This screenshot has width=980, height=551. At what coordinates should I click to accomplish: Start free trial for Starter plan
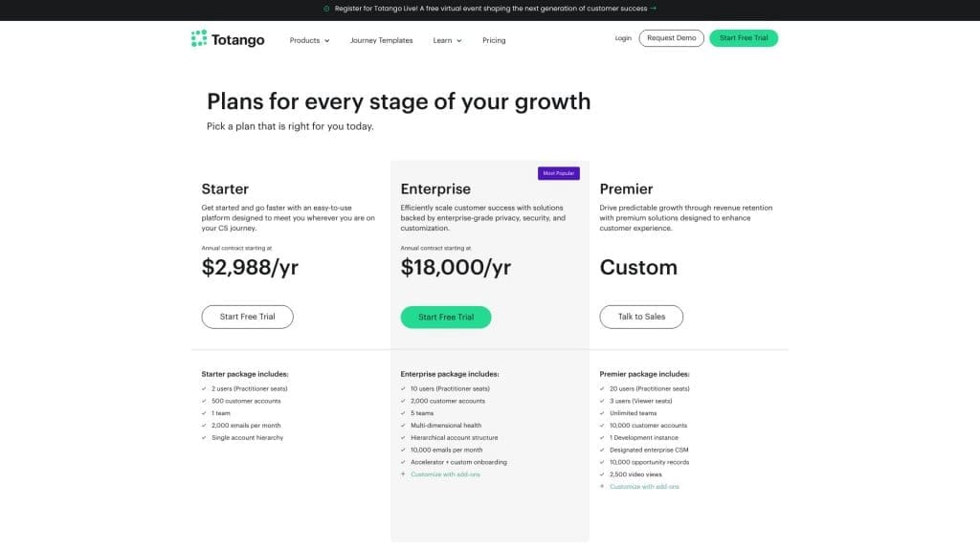[247, 317]
